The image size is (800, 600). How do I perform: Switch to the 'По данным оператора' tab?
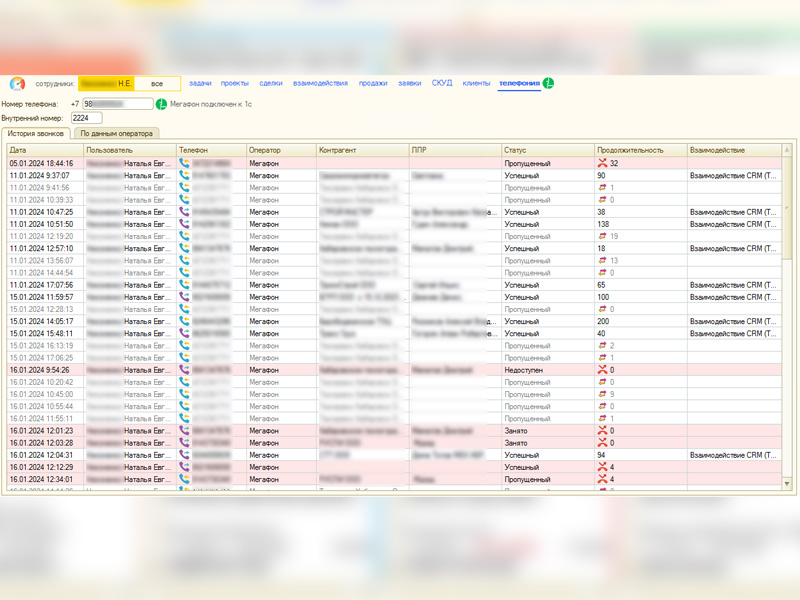pos(116,133)
